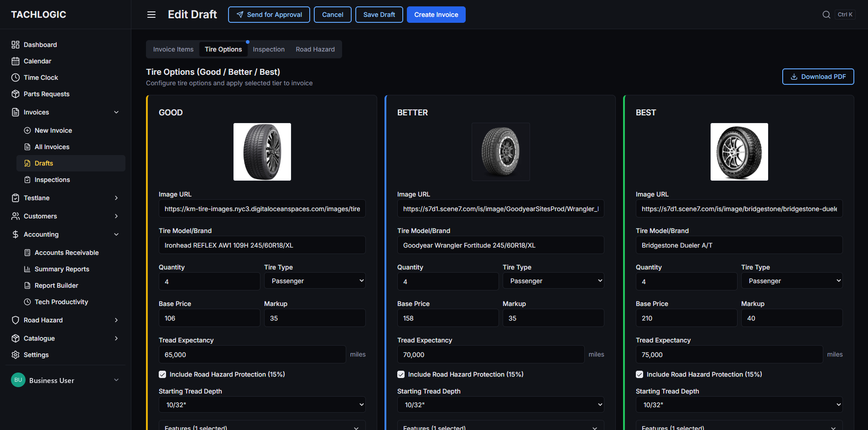868x430 pixels.
Task: Click the Testlane clipboard-check icon
Action: [x=16, y=198]
